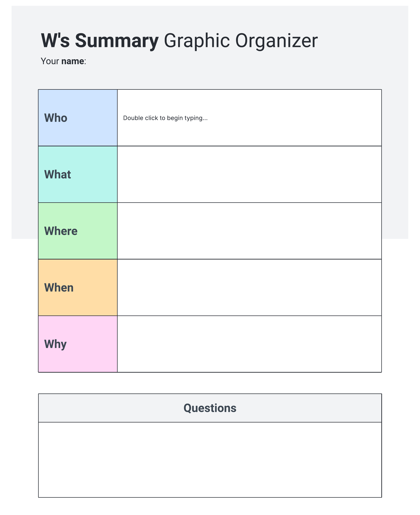Screen dimensions: 420x515
Task: Click 'Double click to begin typing...' placeholder
Action: pos(165,118)
